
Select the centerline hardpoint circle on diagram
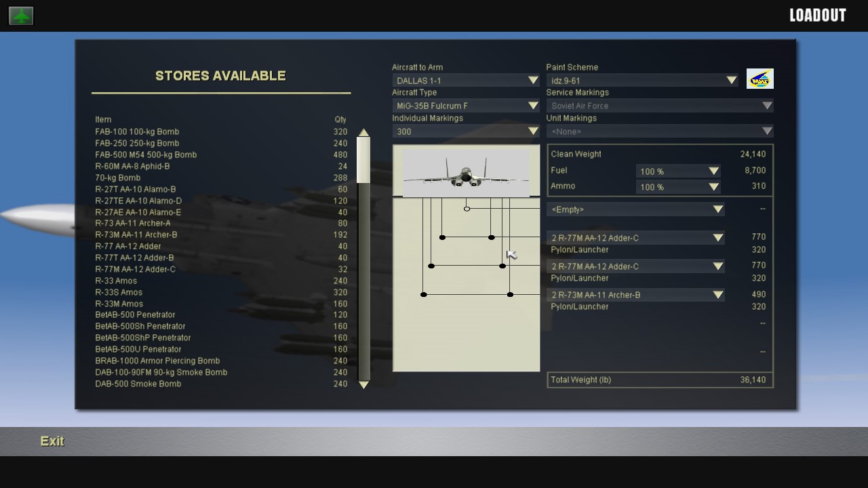tap(467, 209)
